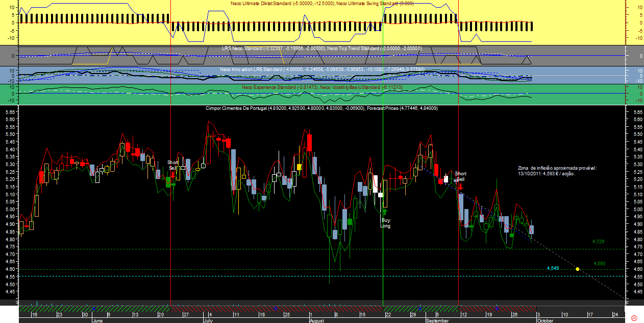Viewport: 644px width, 323px height.
Task: Select the red Short Sell arrow in June
Action: pos(174,175)
